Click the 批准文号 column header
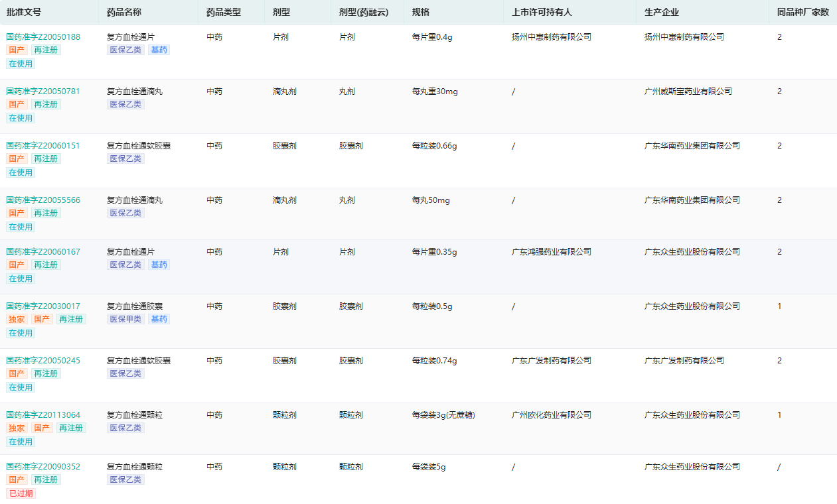 click(x=23, y=12)
